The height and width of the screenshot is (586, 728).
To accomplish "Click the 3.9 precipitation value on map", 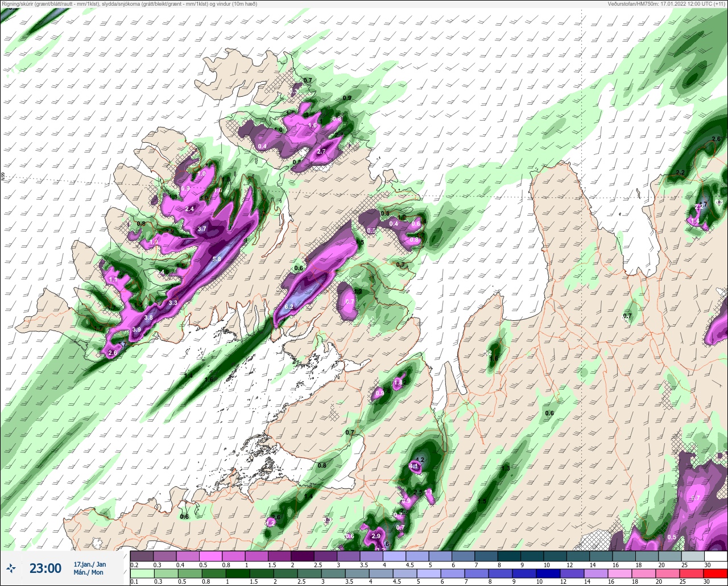I will [136, 329].
